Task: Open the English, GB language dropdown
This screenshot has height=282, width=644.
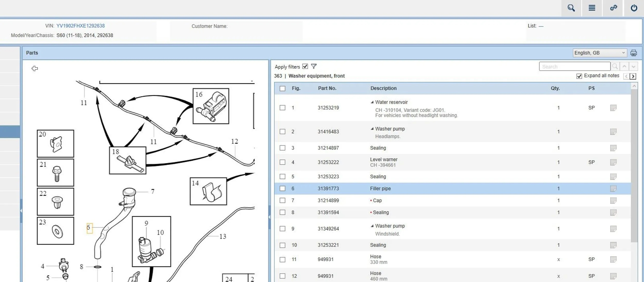Action: [x=599, y=53]
